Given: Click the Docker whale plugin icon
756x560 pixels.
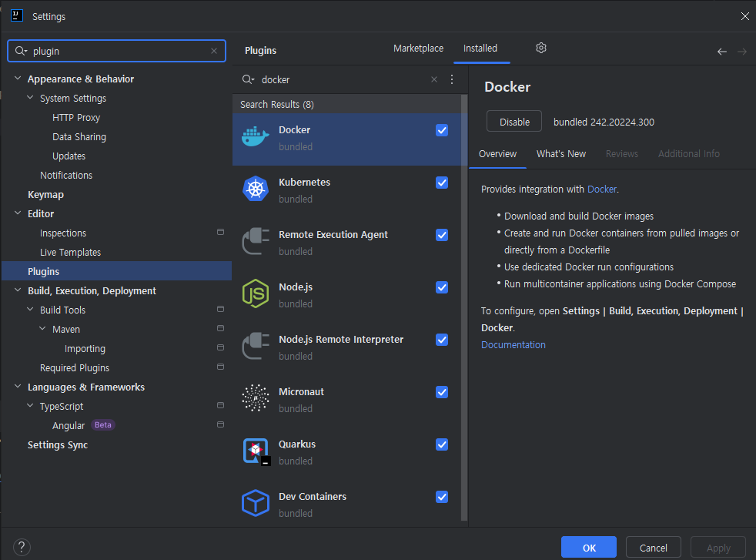Looking at the screenshot, I should pyautogui.click(x=255, y=137).
